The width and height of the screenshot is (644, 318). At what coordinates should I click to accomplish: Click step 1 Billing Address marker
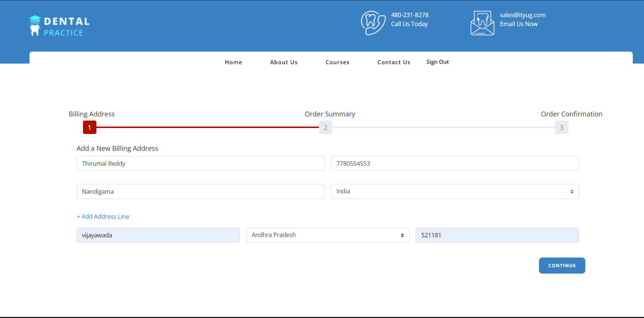click(x=89, y=127)
